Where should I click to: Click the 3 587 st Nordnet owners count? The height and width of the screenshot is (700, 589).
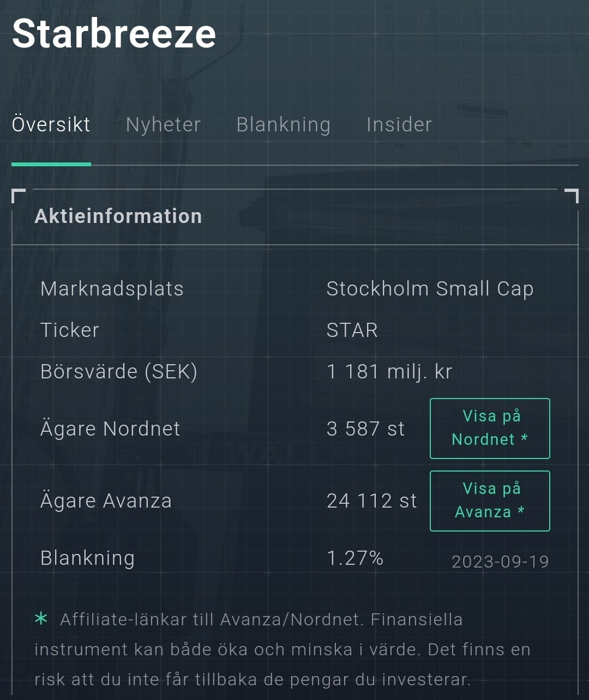pyautogui.click(x=365, y=429)
